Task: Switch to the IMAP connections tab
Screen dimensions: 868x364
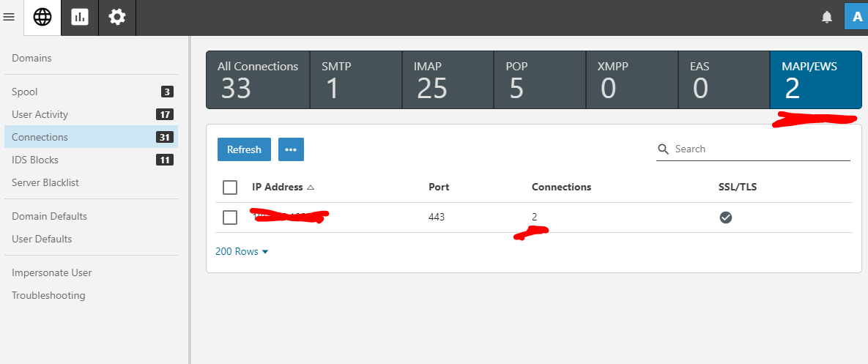Action: click(x=447, y=80)
